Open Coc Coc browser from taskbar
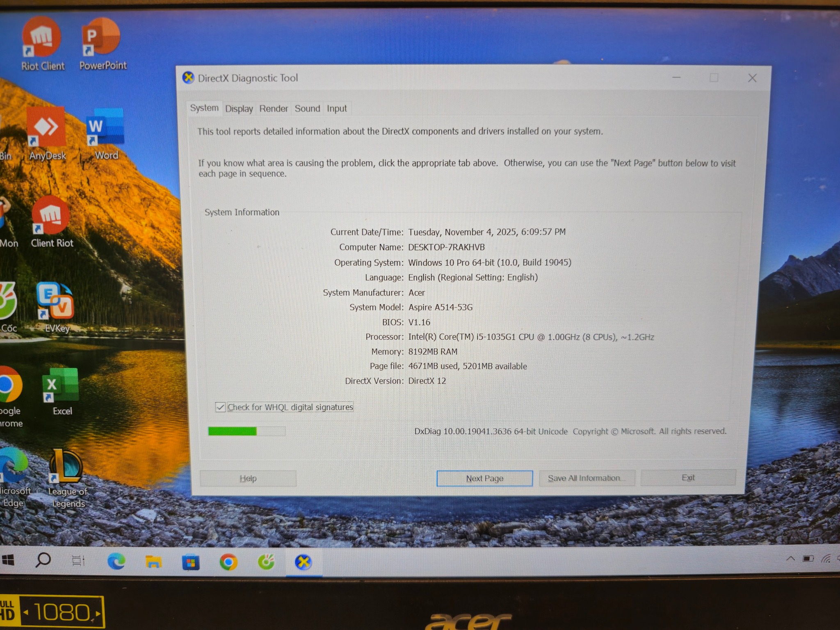 (266, 562)
